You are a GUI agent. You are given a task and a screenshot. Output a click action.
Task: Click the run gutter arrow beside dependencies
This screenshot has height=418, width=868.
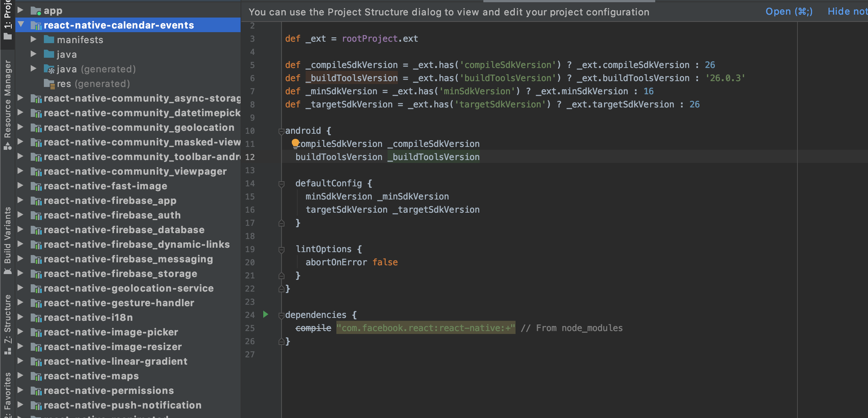click(x=266, y=314)
